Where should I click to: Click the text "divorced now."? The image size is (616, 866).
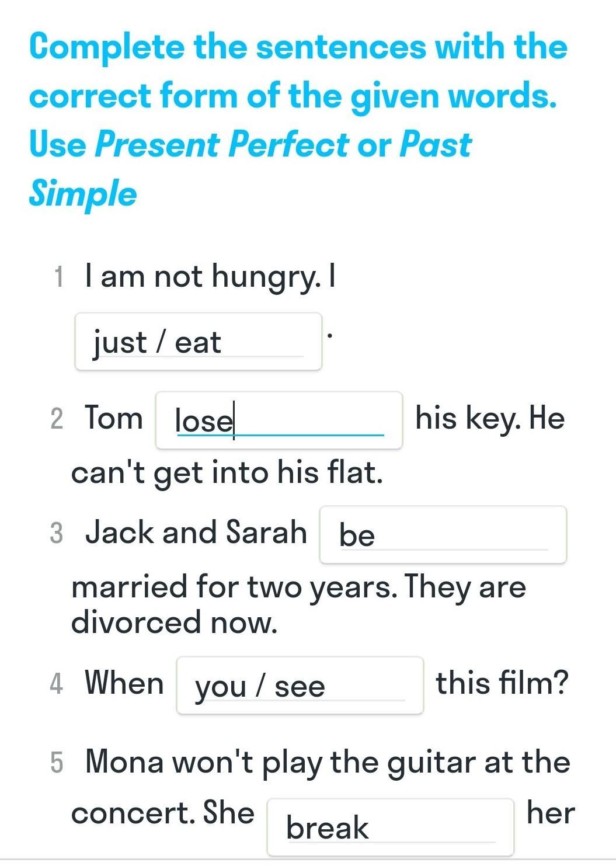tap(174, 622)
